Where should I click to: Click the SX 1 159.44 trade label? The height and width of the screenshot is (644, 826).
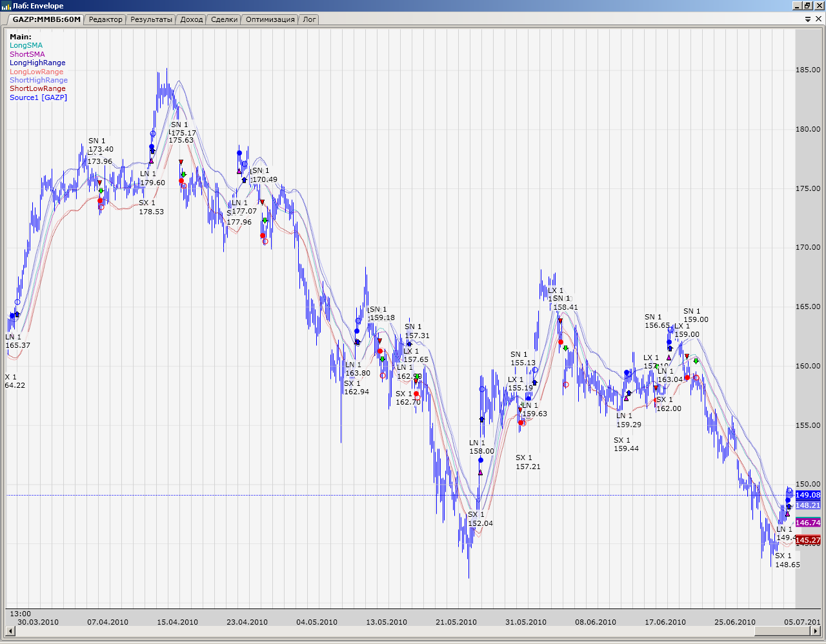(x=627, y=445)
